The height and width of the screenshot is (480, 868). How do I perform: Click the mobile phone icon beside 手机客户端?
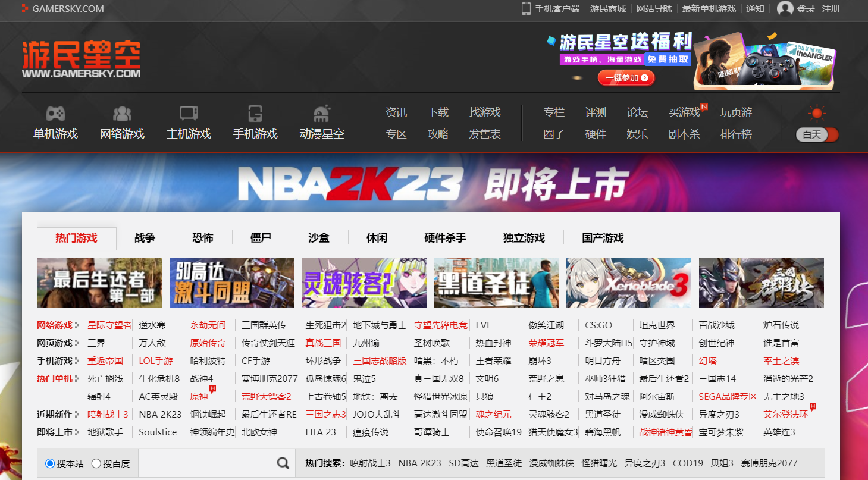click(526, 8)
